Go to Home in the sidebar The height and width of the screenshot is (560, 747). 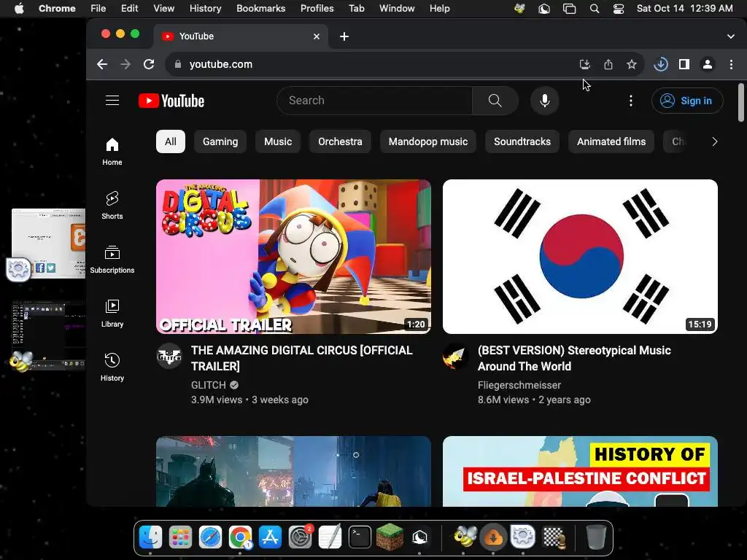[112, 152]
